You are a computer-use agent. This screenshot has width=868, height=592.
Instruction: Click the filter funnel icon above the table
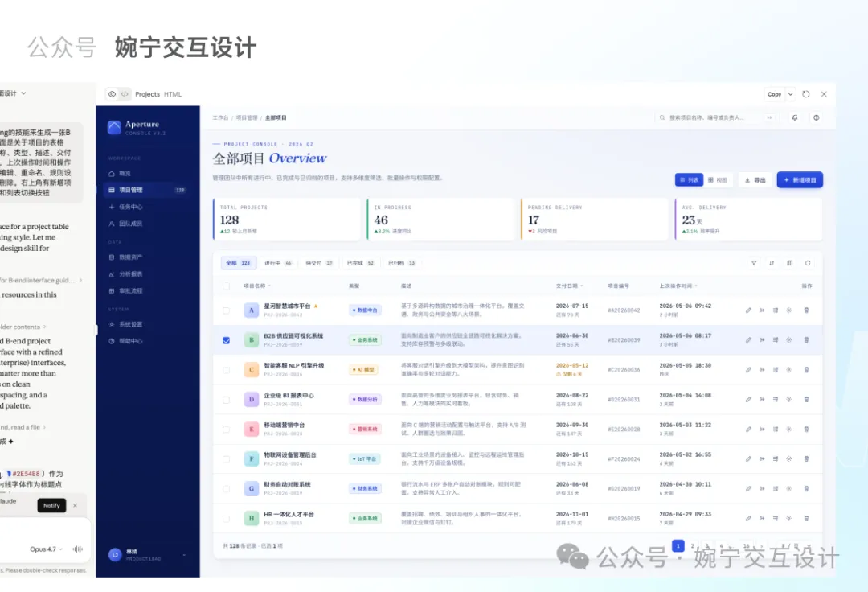754,263
